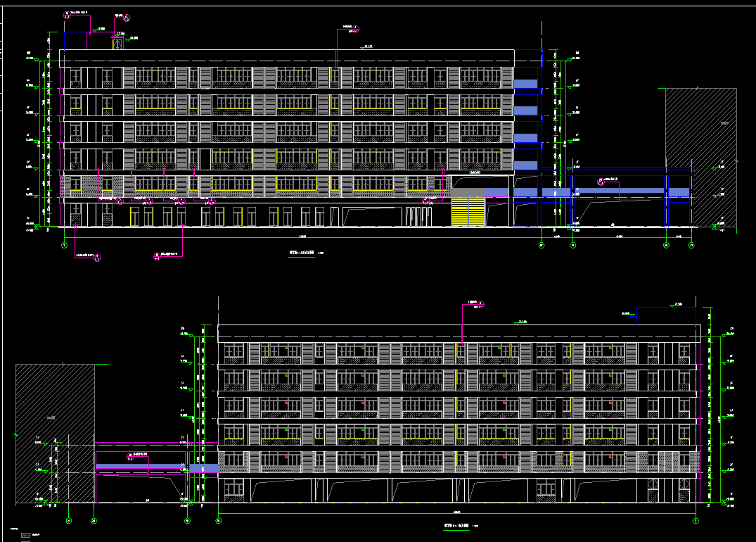Click leftmost green axis bubble under upper elevation
The width and height of the screenshot is (756, 542).
pos(64,245)
